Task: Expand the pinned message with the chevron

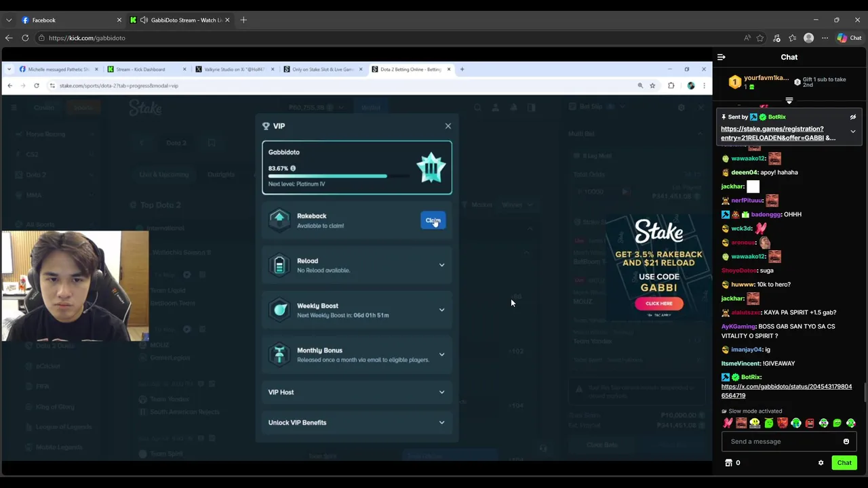Action: click(x=853, y=131)
